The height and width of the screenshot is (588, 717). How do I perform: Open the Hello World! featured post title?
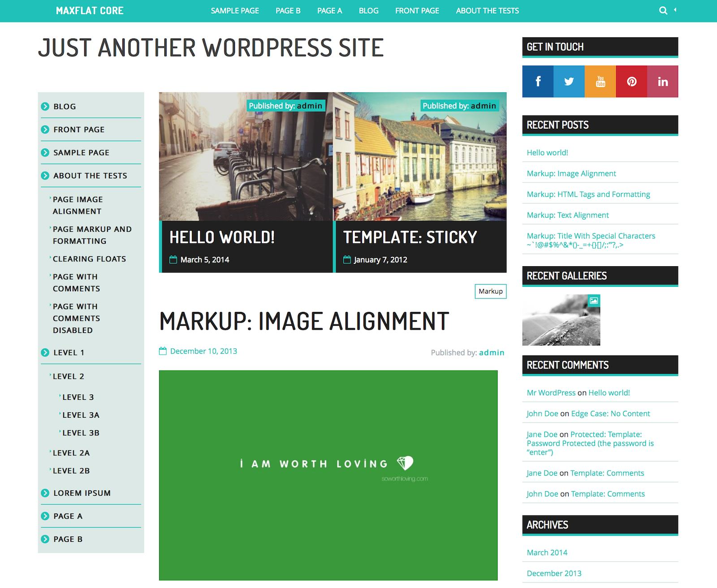(222, 237)
